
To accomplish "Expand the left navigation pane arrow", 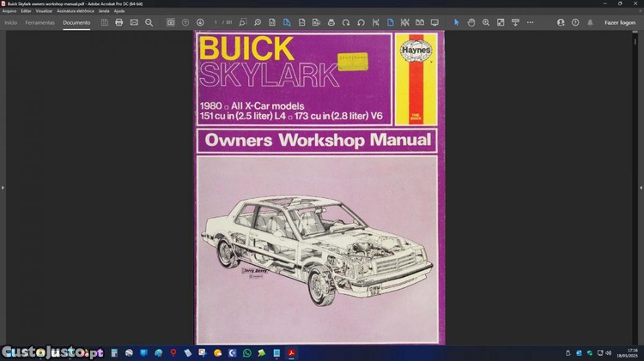I will click(3, 187).
